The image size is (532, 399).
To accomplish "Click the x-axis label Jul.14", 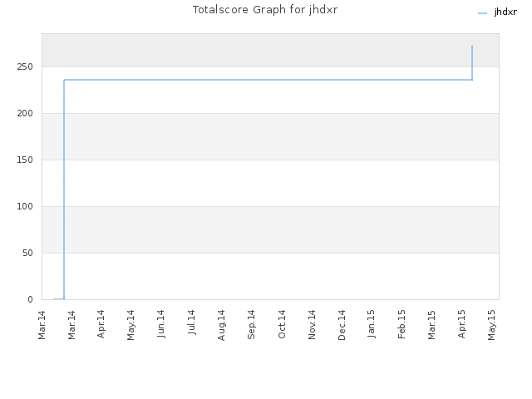I will (191, 323).
